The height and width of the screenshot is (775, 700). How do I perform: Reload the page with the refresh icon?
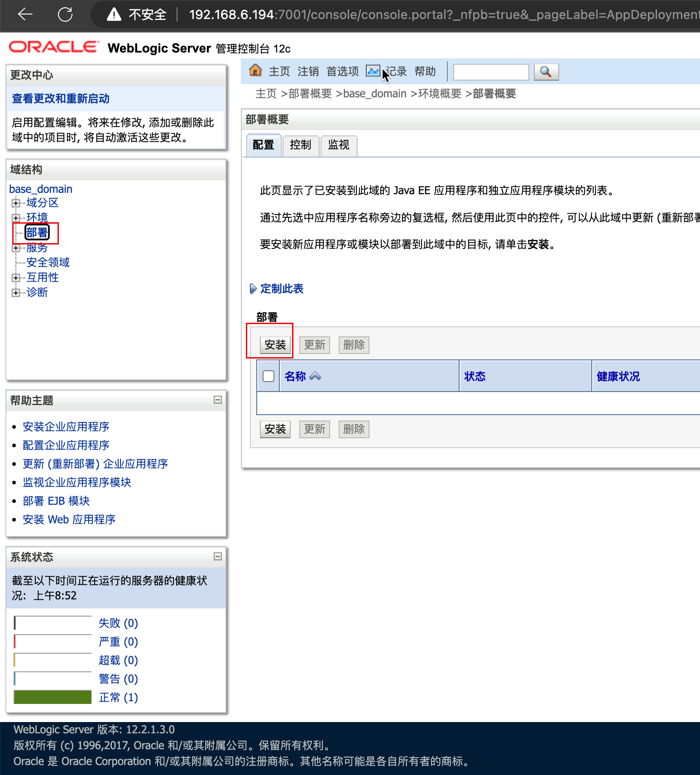(x=65, y=14)
